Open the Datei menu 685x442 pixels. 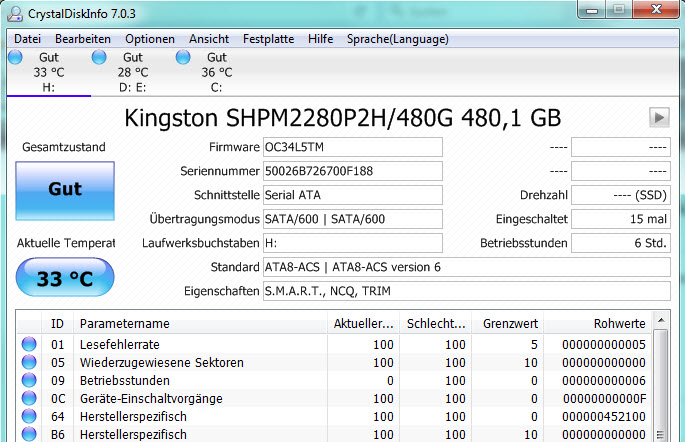pos(27,39)
